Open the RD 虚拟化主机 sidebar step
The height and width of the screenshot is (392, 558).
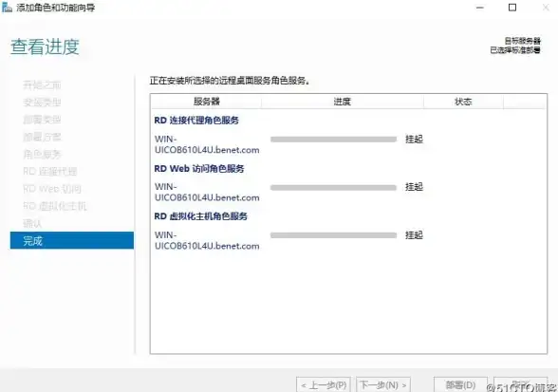(54, 206)
